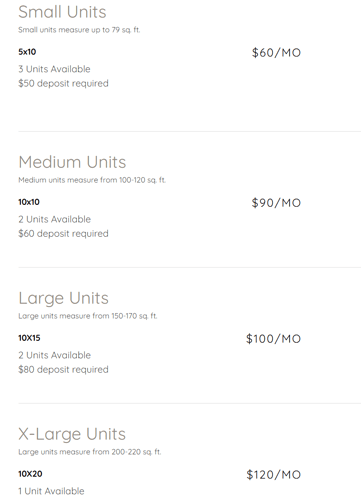Click the $100/MO price
The height and width of the screenshot is (500, 361).
click(274, 339)
